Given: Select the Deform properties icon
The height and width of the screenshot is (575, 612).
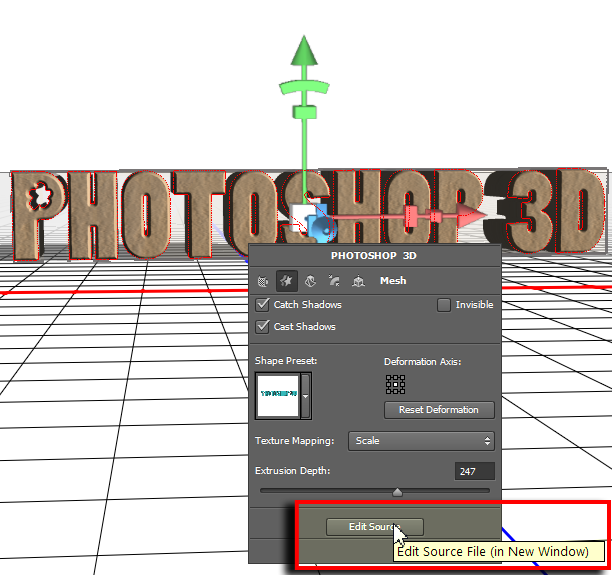Looking at the screenshot, I should [x=310, y=282].
